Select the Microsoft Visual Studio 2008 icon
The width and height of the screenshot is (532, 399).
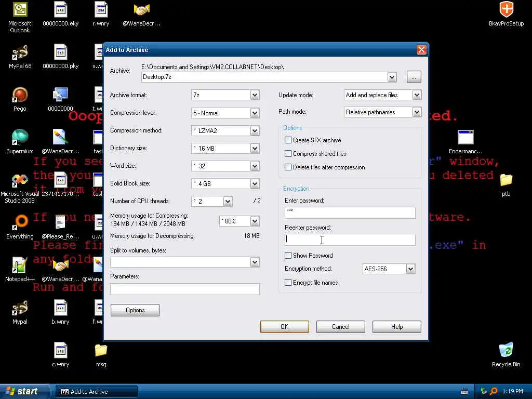(x=20, y=180)
